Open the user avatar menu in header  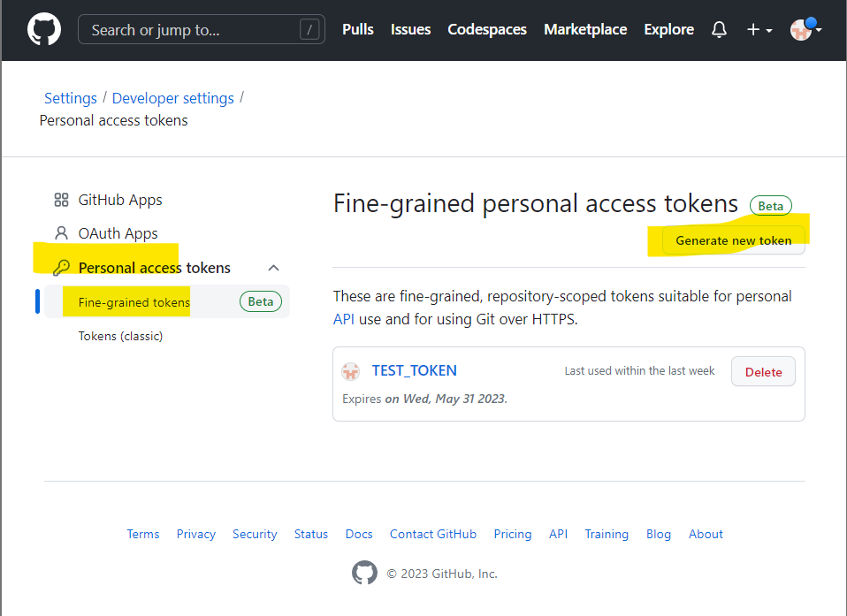coord(805,29)
